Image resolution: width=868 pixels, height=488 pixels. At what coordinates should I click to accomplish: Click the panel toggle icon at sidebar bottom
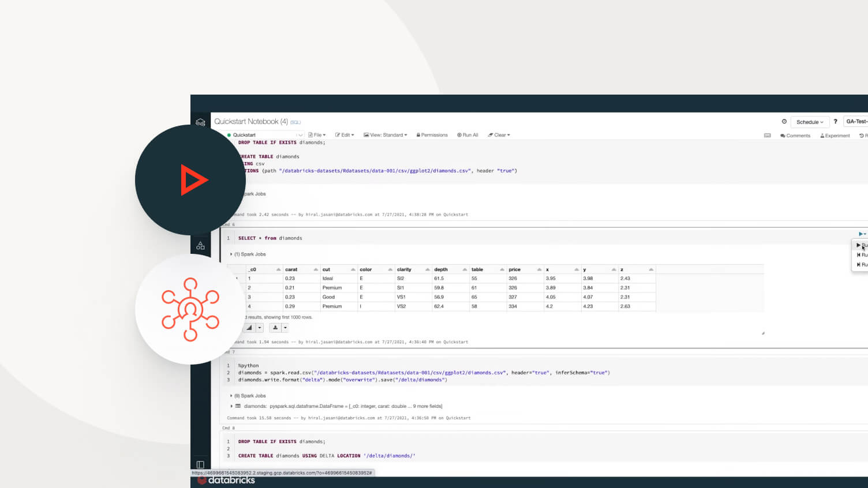pyautogui.click(x=200, y=464)
